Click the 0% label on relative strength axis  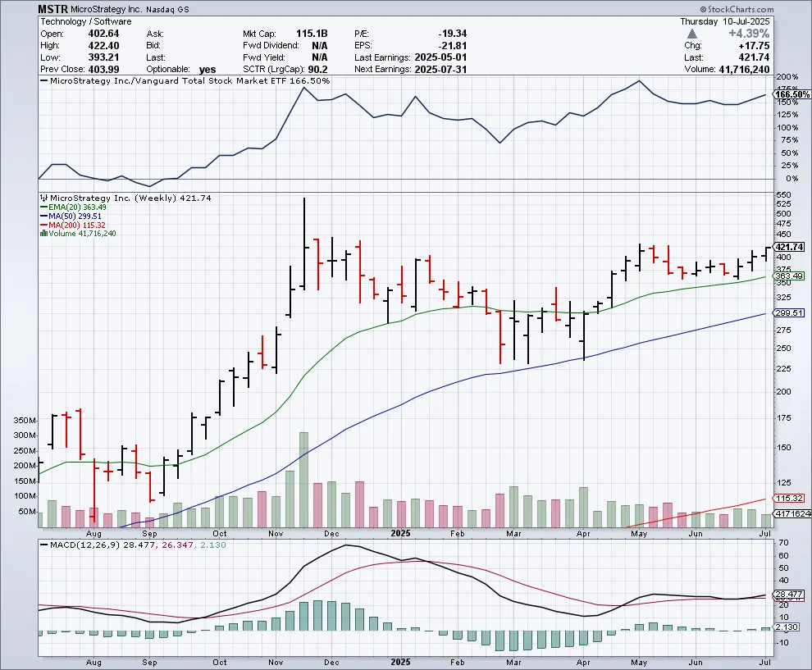791,179
